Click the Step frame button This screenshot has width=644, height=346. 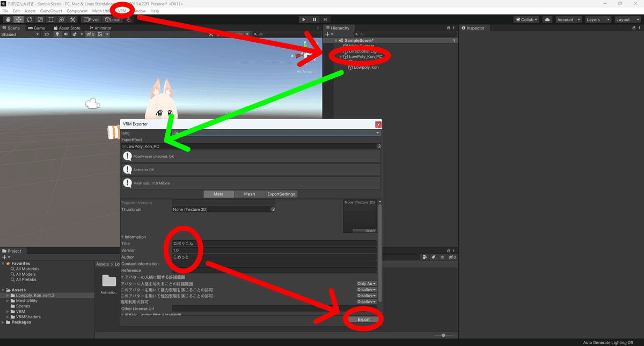click(325, 19)
